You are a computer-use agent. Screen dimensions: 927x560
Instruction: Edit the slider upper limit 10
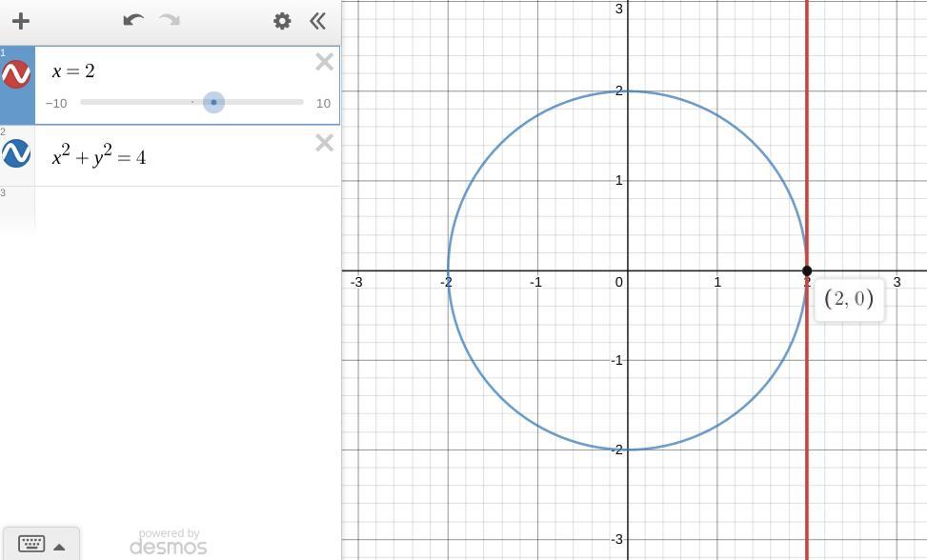click(x=323, y=104)
